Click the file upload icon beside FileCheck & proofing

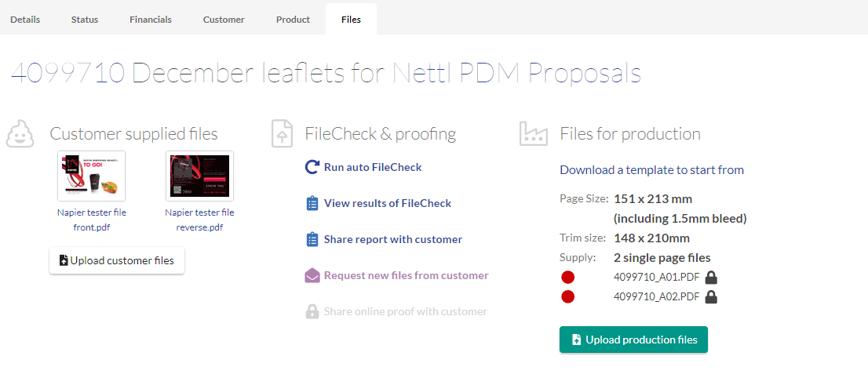(282, 134)
